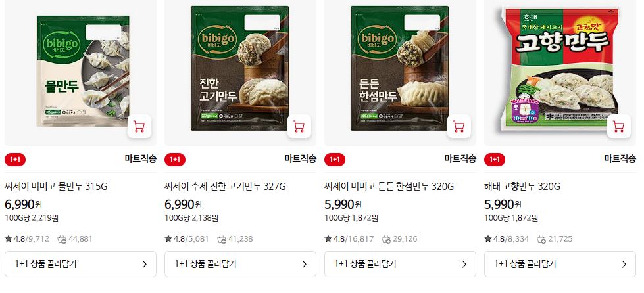Expand chevron on 고향만두 골라담기 button
This screenshot has height=293, width=644.
click(624, 264)
